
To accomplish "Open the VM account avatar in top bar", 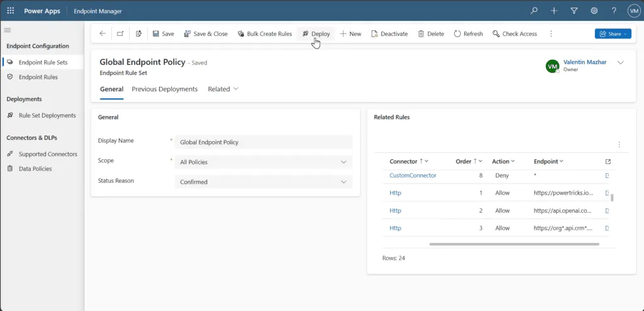I will click(x=634, y=11).
